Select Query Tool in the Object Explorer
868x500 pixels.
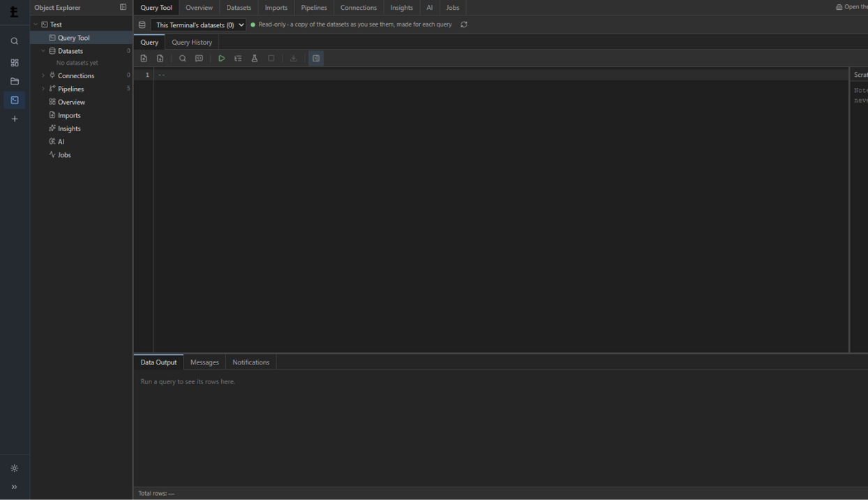(81, 38)
